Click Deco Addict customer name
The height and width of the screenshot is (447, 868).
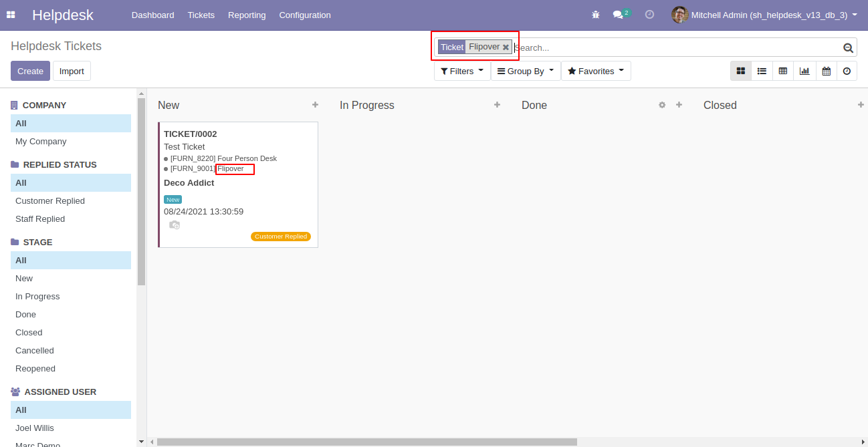click(189, 182)
